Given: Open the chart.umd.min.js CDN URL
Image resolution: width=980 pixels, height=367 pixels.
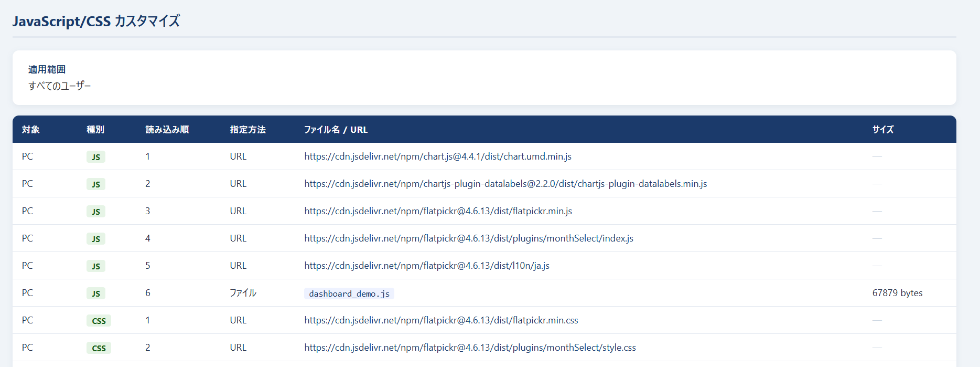Looking at the screenshot, I should [438, 156].
